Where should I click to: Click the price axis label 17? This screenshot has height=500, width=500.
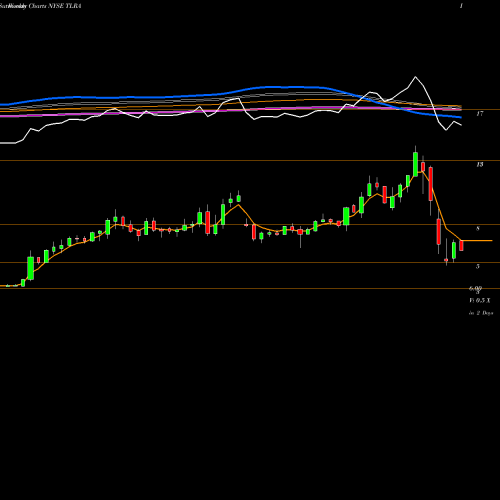coord(480,114)
